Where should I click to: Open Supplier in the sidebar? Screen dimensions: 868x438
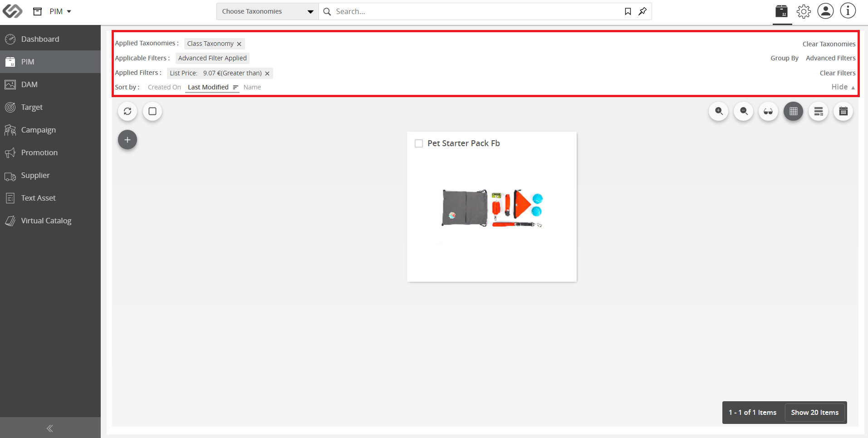tap(50, 175)
